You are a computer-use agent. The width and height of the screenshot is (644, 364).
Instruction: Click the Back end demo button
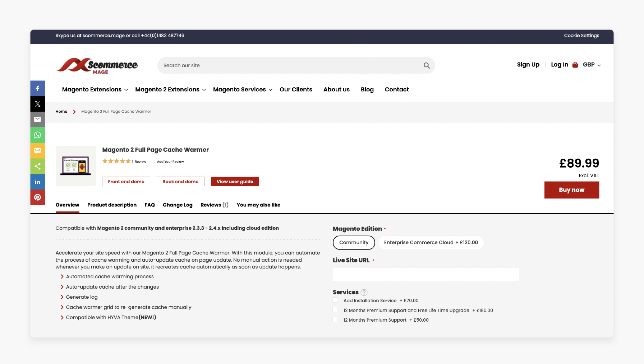180,182
